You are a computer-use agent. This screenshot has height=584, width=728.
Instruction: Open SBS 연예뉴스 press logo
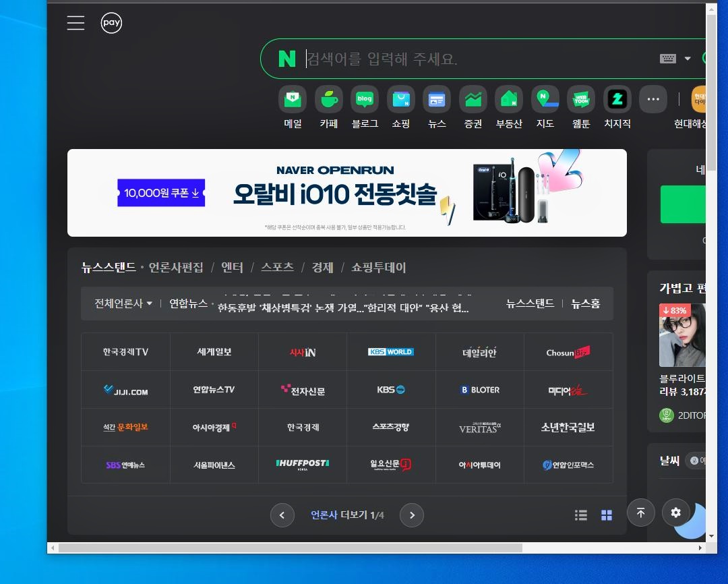tap(125, 465)
